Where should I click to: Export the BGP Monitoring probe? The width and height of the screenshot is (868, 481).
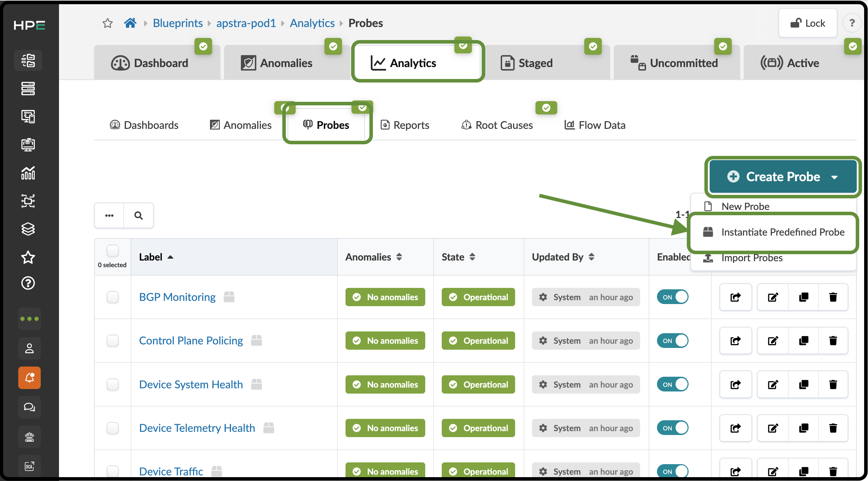[736, 297]
